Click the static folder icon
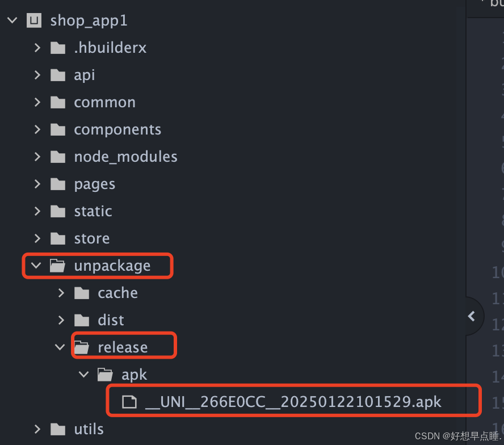 click(x=58, y=211)
